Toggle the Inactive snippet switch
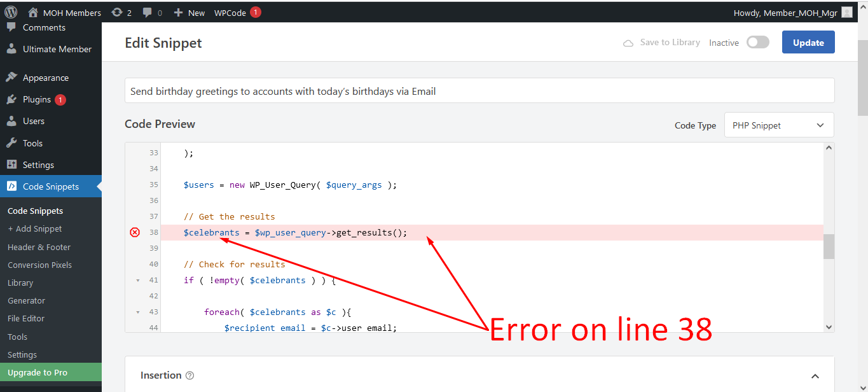This screenshot has height=392, width=868. [x=757, y=43]
